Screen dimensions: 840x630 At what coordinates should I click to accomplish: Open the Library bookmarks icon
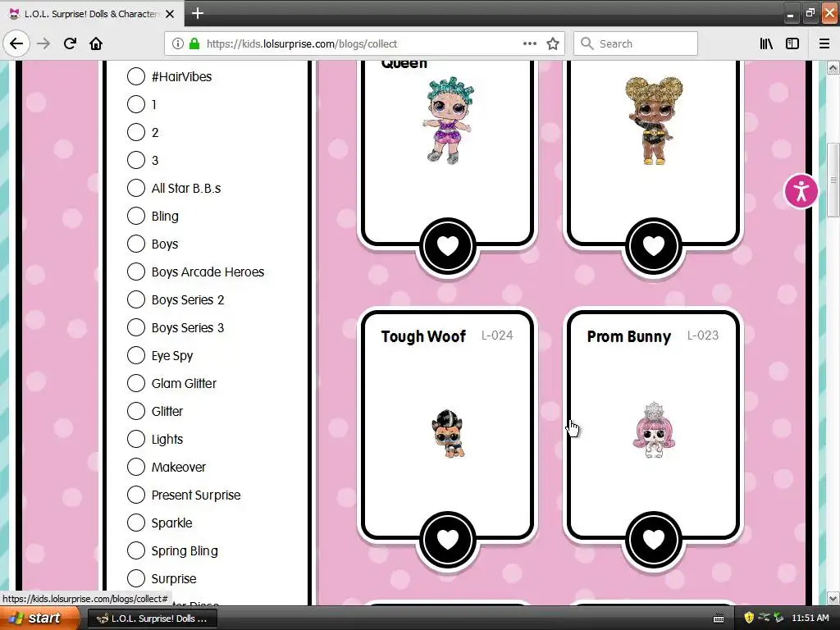point(766,43)
